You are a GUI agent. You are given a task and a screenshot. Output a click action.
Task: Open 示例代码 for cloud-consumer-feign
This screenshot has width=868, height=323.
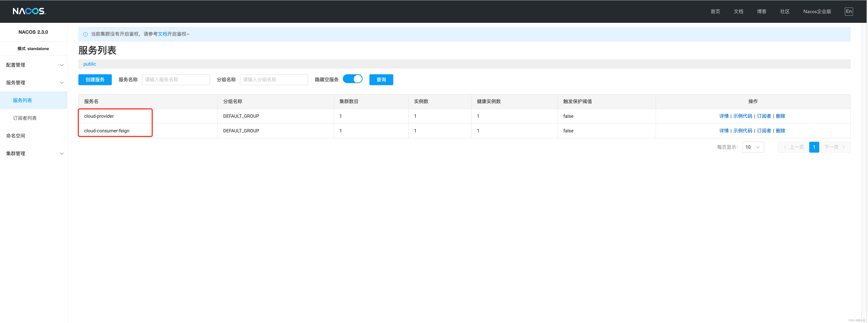coord(743,131)
